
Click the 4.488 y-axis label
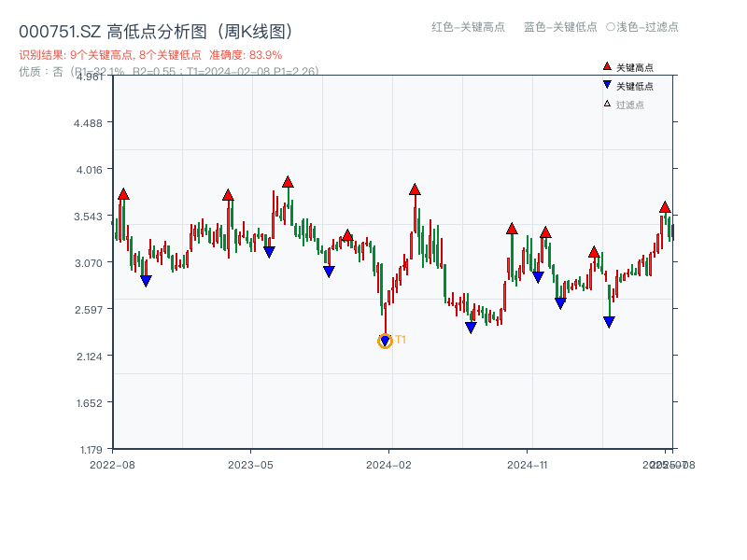88,123
